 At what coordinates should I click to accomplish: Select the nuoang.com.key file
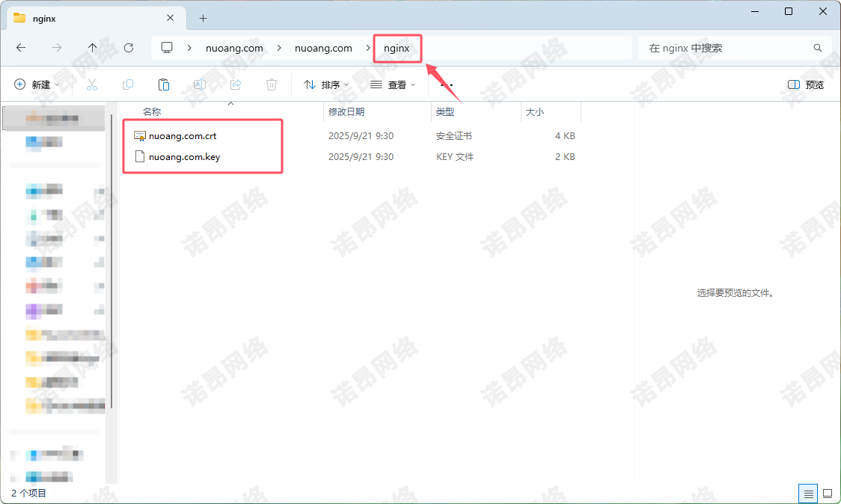tap(183, 157)
